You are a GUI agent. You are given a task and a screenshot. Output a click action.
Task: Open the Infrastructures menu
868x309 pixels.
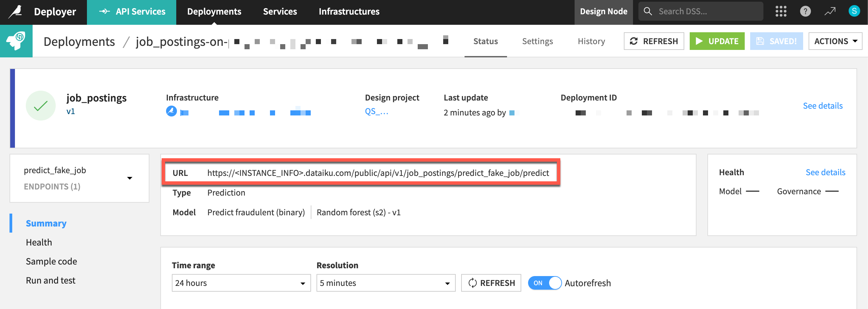pyautogui.click(x=349, y=11)
